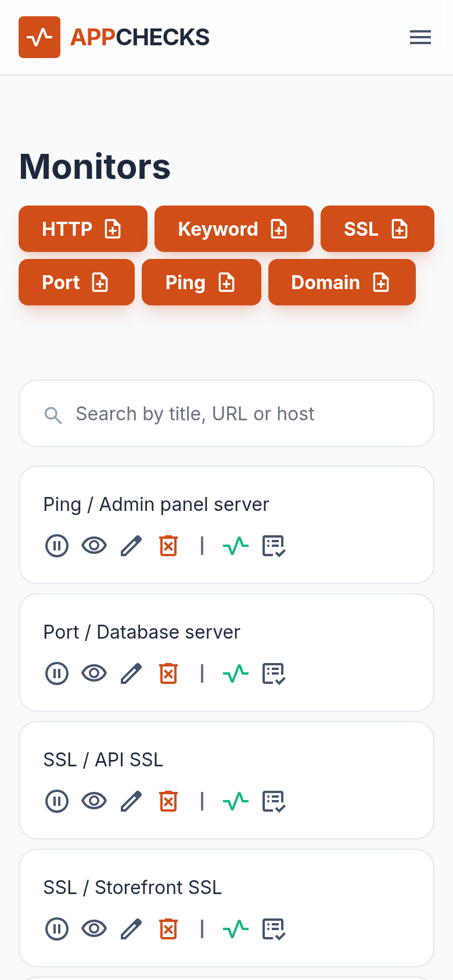
Task: Open checklist log for Storefront SSL
Action: [274, 929]
